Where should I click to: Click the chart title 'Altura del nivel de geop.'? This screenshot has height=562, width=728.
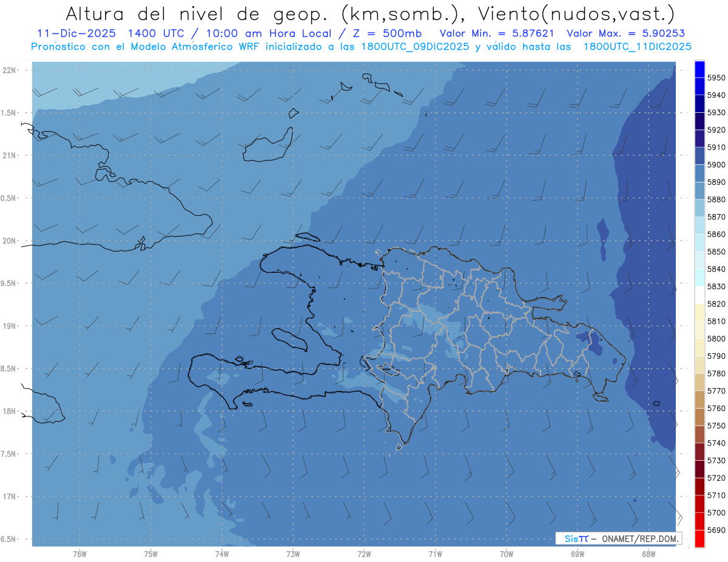198,13
